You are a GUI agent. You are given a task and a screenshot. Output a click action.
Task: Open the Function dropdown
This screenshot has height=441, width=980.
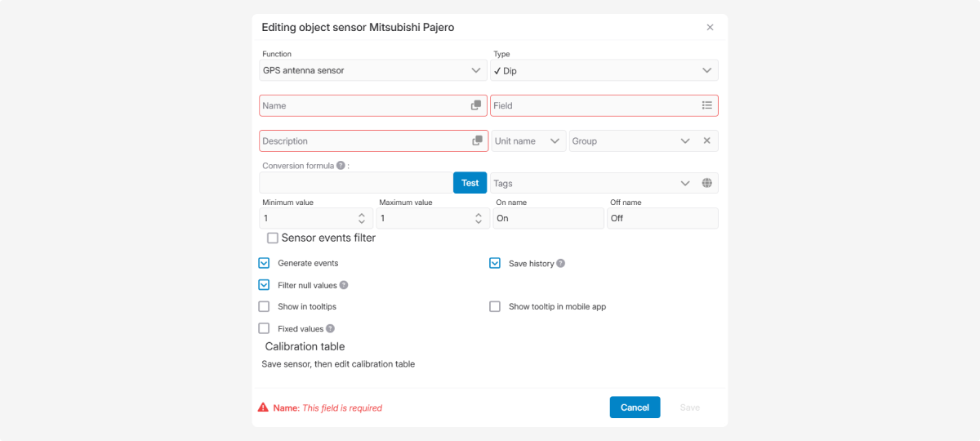[x=373, y=70]
